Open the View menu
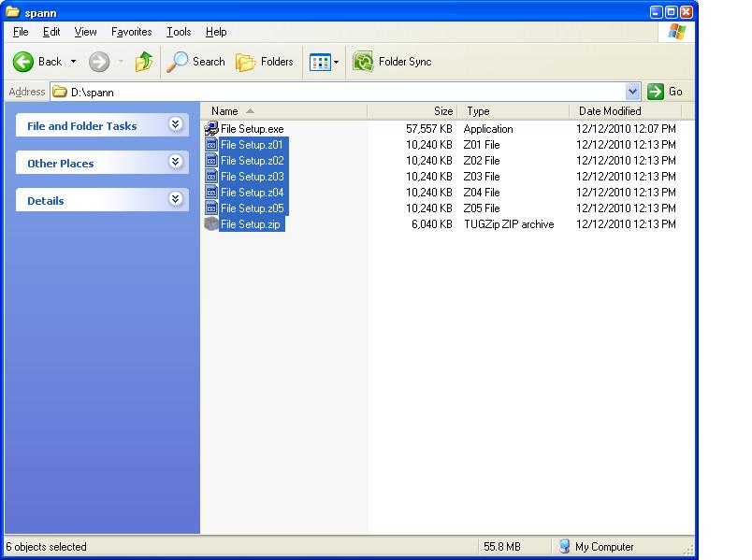 pos(85,32)
